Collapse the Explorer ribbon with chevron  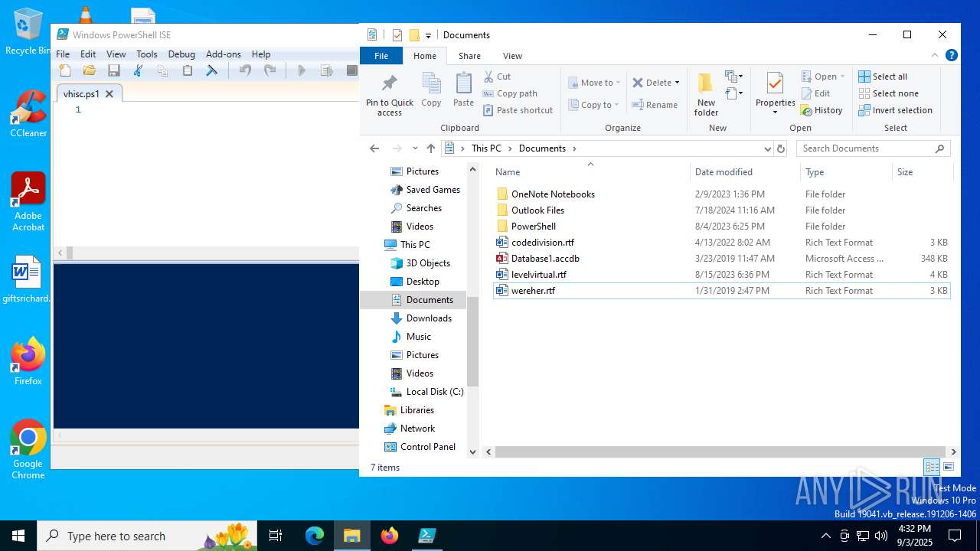coord(935,55)
